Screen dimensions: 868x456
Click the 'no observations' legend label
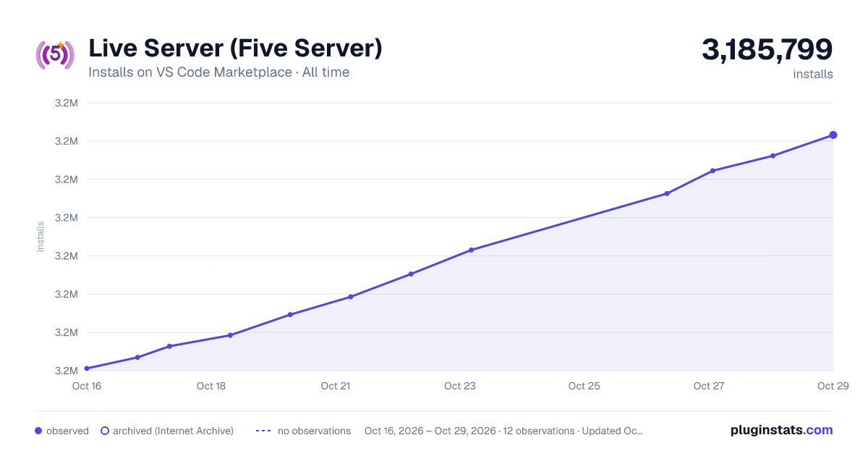coord(314,431)
